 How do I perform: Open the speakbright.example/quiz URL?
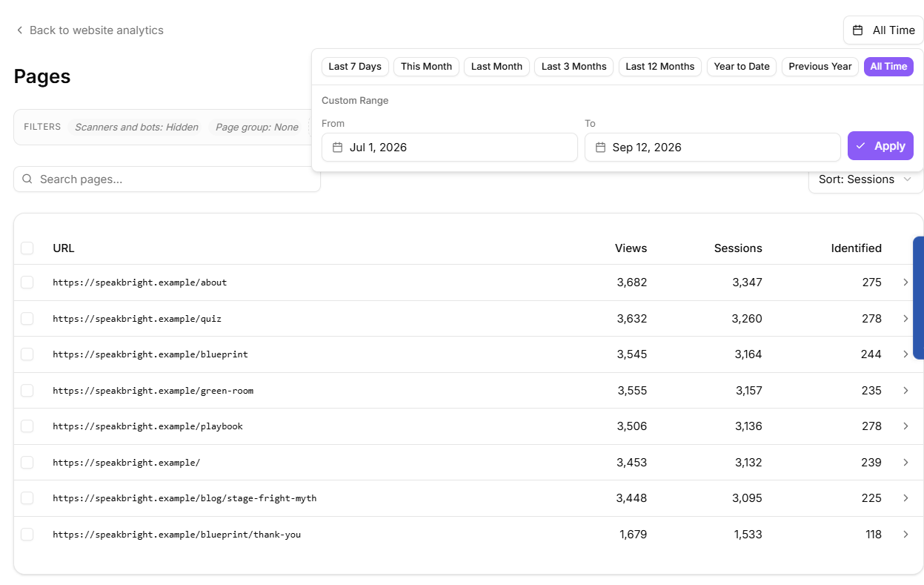pyautogui.click(x=137, y=319)
